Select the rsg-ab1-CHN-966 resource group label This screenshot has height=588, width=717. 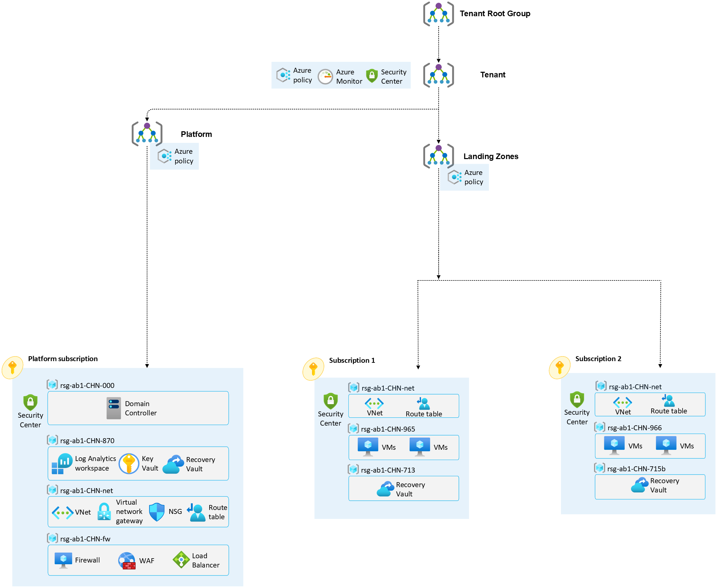tap(634, 428)
